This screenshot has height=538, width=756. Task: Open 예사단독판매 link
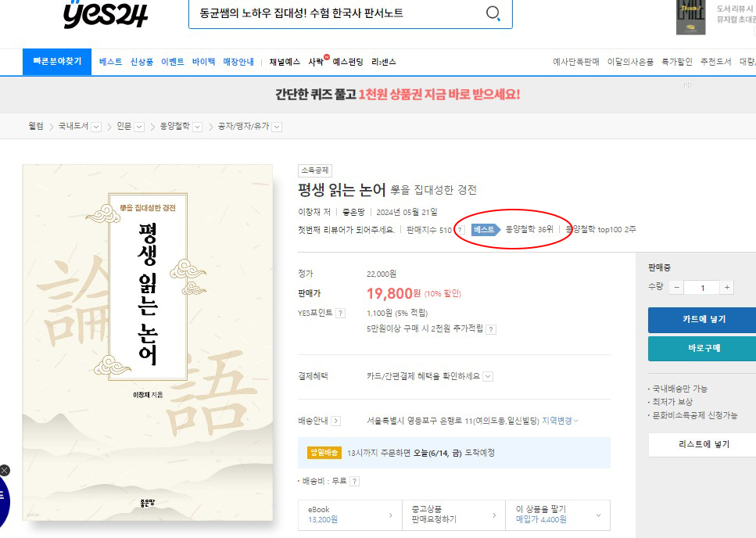tap(576, 62)
